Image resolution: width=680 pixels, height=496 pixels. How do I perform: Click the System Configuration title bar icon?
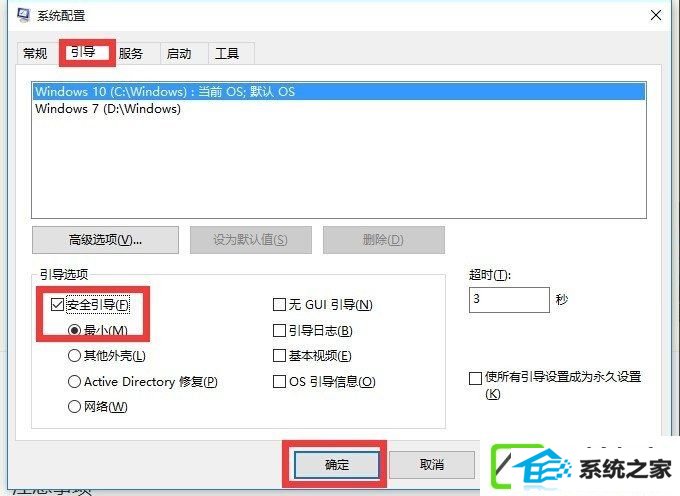(23, 15)
